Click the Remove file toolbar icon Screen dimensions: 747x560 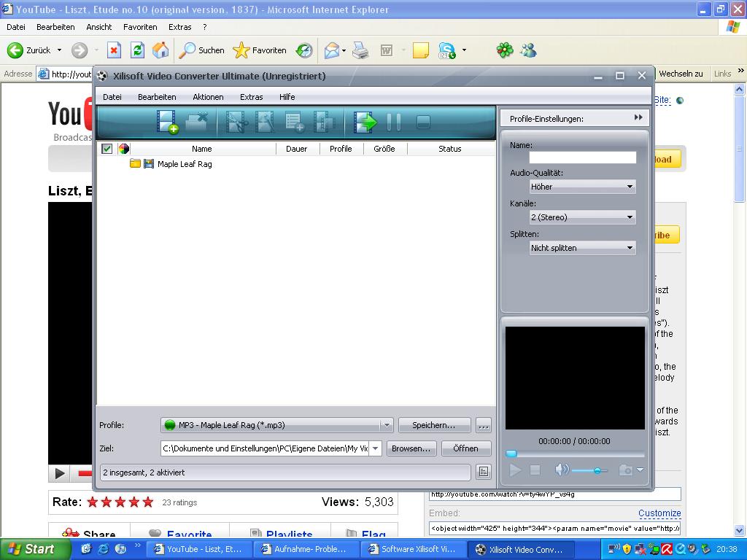click(x=197, y=122)
